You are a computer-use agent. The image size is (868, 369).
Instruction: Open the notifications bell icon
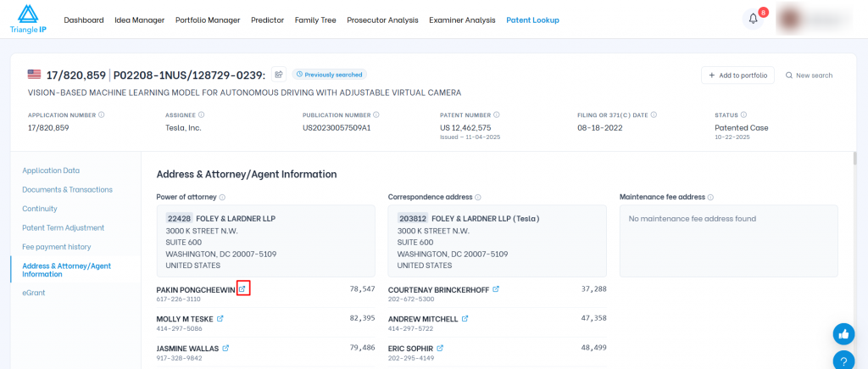pos(753,19)
